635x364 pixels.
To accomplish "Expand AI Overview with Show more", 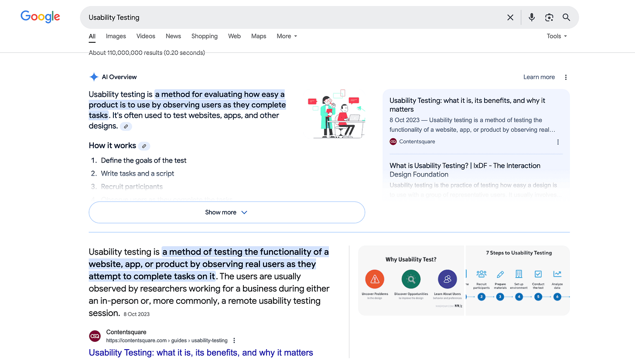I will 227,212.
